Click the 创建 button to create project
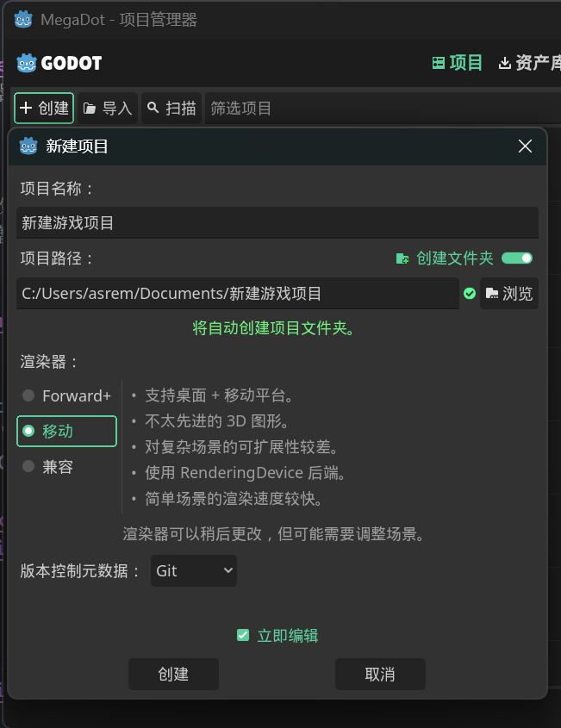This screenshot has height=728, width=561. pyautogui.click(x=173, y=674)
